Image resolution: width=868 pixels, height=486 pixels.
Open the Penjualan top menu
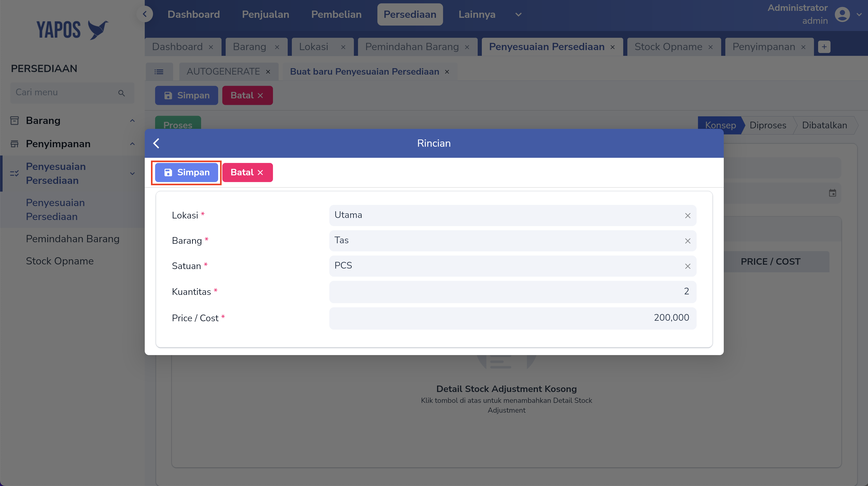[265, 14]
